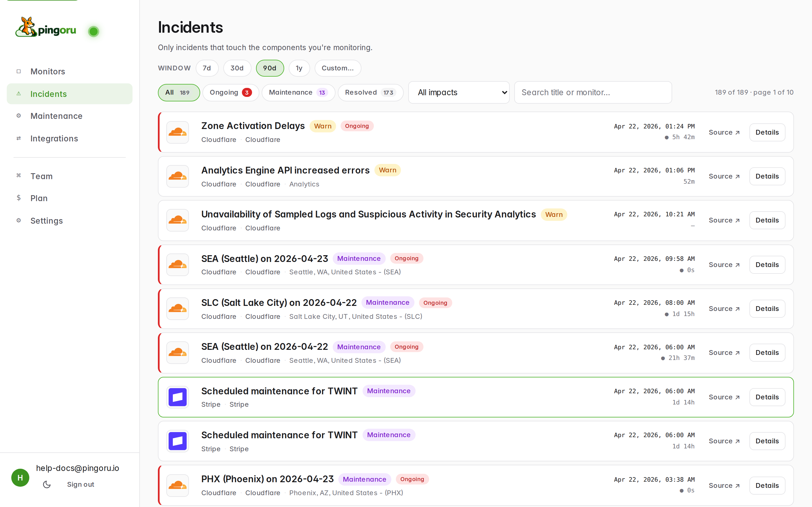
Task: Click the search title or monitor field
Action: (x=593, y=92)
